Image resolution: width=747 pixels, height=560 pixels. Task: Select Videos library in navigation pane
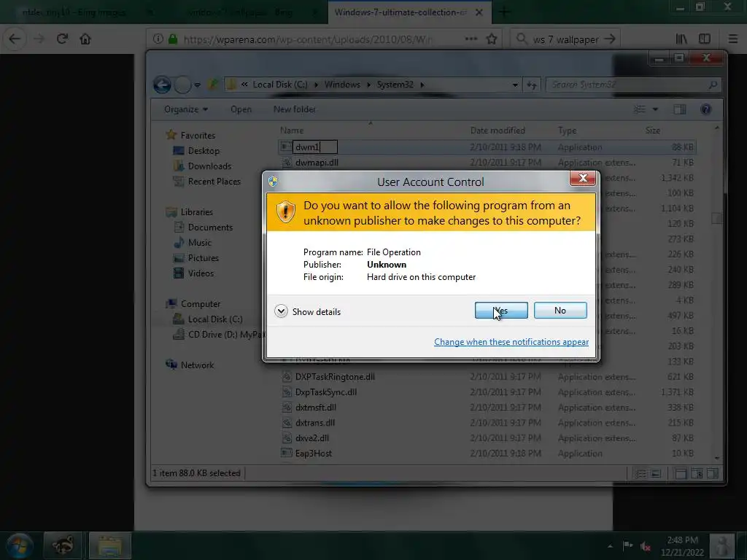(x=201, y=273)
